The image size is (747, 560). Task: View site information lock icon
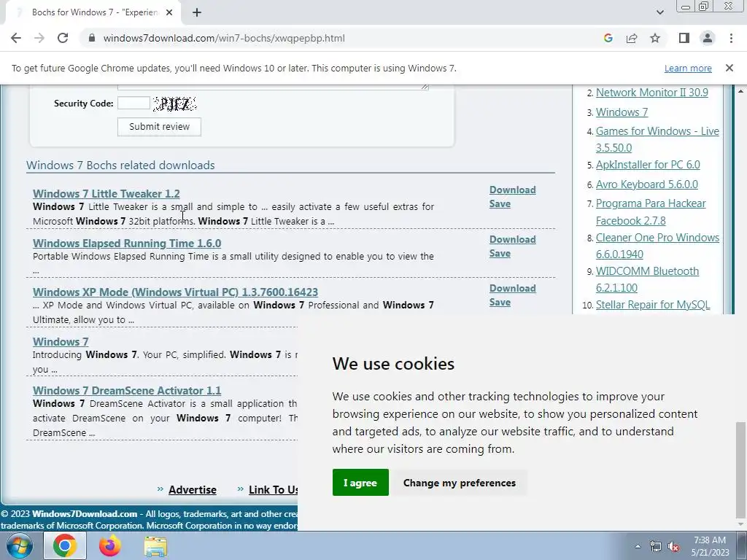(92, 38)
